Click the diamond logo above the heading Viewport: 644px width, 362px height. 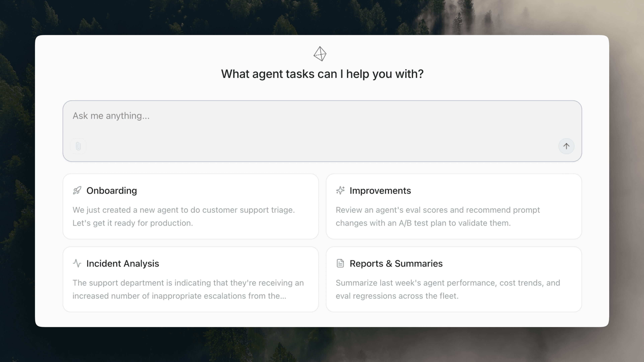(x=320, y=54)
